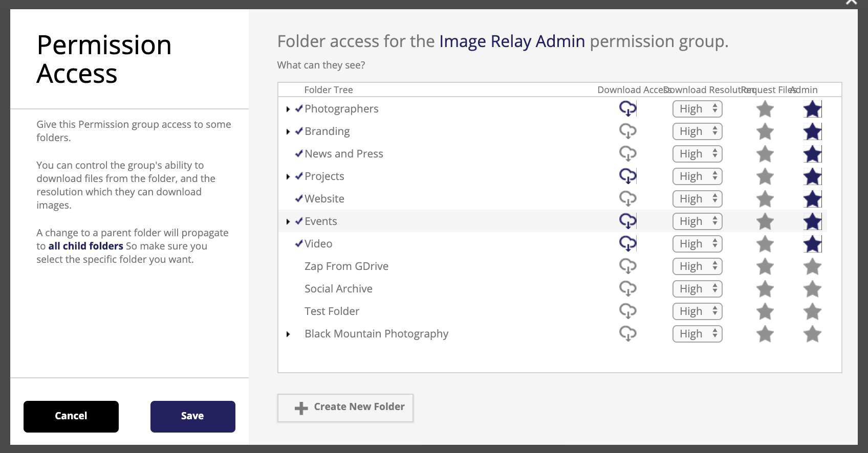The width and height of the screenshot is (868, 453).
Task: Click Request Files star for Projects
Action: coord(765,176)
